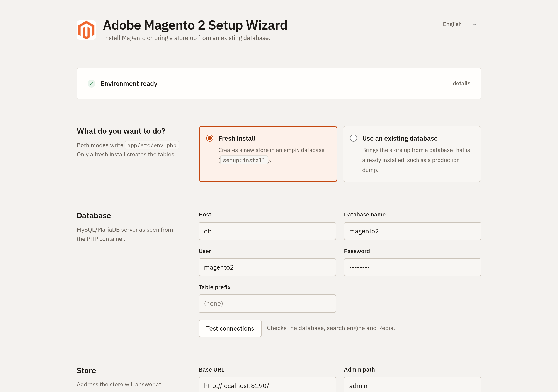Viewport: 558px width, 392px height.
Task: Click the 'Only a fresh install creates the tables.' note
Action: tap(126, 154)
